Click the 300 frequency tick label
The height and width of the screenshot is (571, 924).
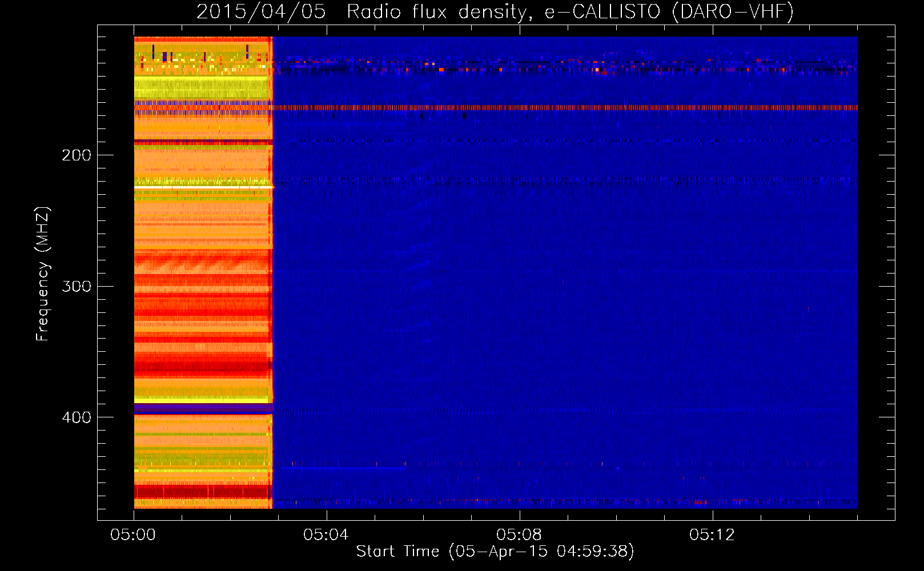(x=77, y=286)
